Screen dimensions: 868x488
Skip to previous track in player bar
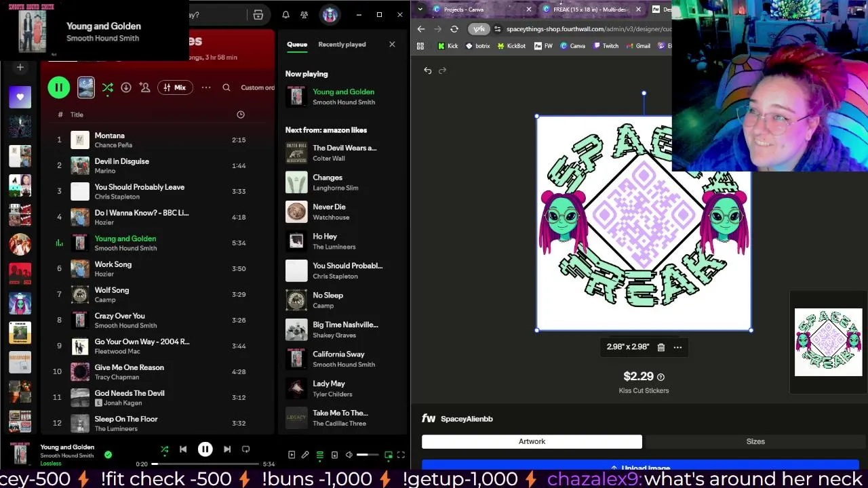pyautogui.click(x=183, y=449)
